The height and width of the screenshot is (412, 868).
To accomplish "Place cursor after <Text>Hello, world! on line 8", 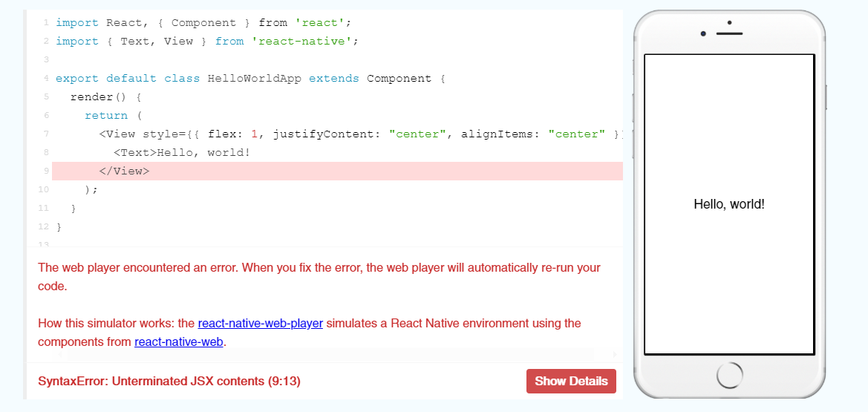I will 251,153.
